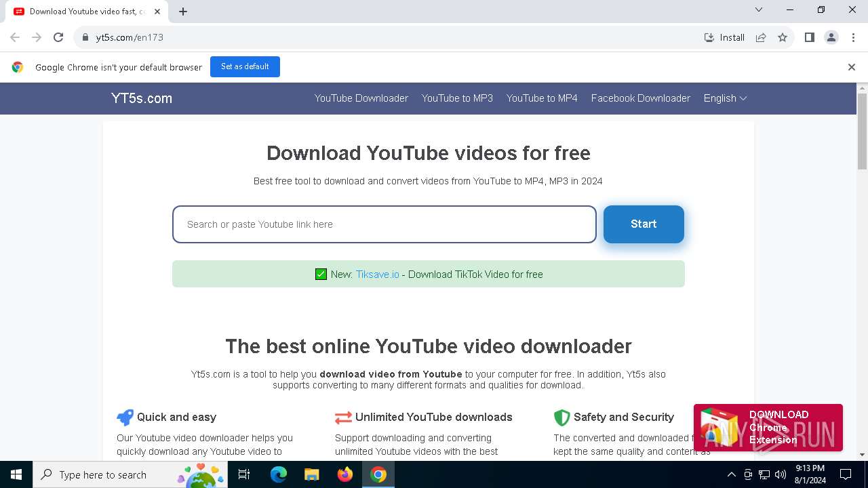Click the volume tray icon
The width and height of the screenshot is (868, 488).
tap(781, 474)
